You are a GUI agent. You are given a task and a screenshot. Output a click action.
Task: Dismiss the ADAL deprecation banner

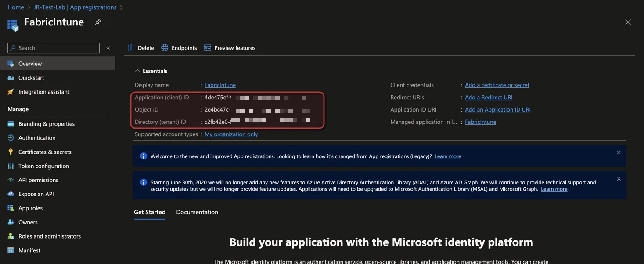point(619,179)
